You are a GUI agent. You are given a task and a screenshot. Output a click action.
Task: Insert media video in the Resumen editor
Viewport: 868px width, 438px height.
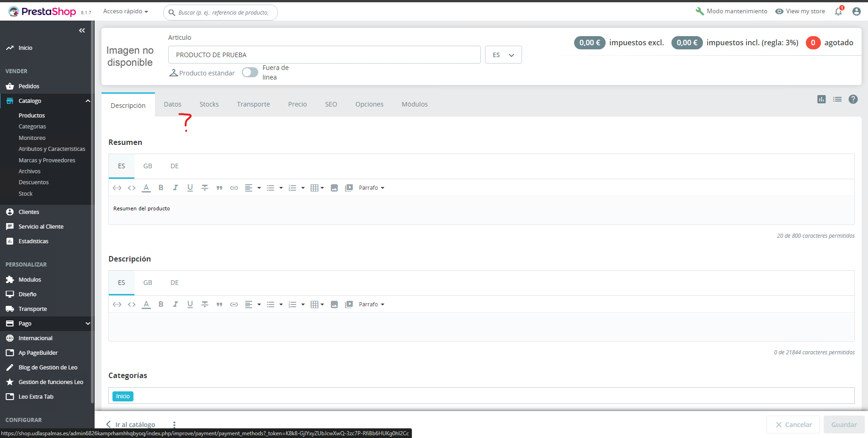pyautogui.click(x=349, y=187)
